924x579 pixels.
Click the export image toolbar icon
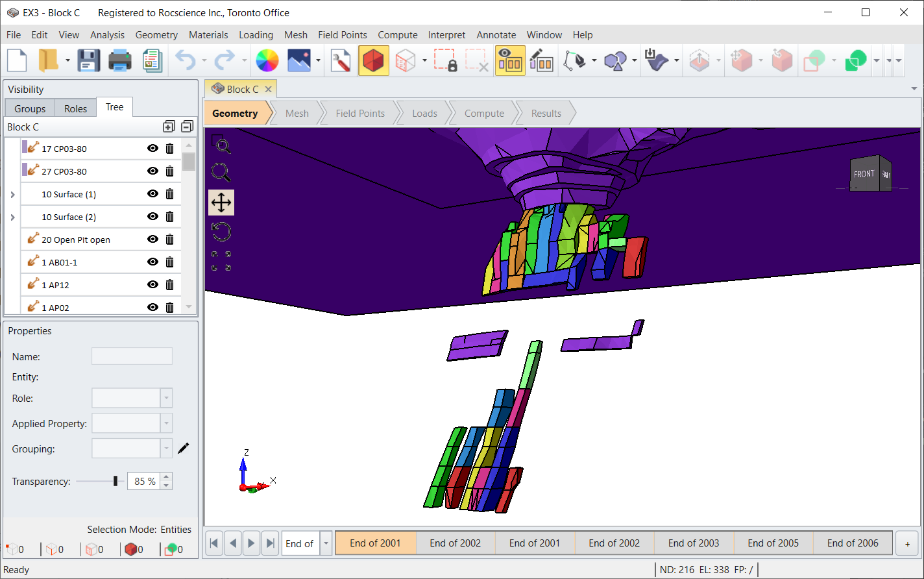[300, 60]
